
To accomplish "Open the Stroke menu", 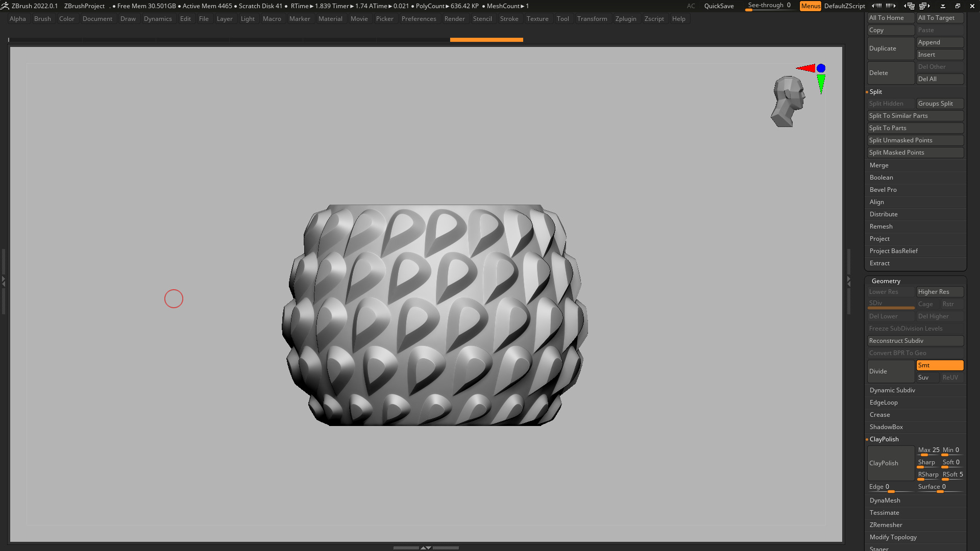I will tap(509, 19).
